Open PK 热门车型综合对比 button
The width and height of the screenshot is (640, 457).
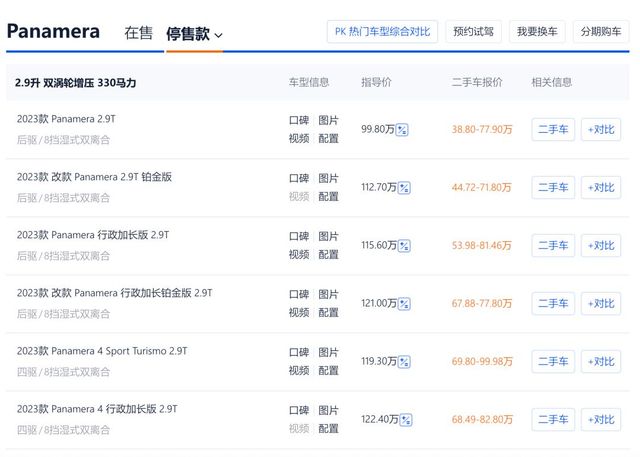point(382,31)
